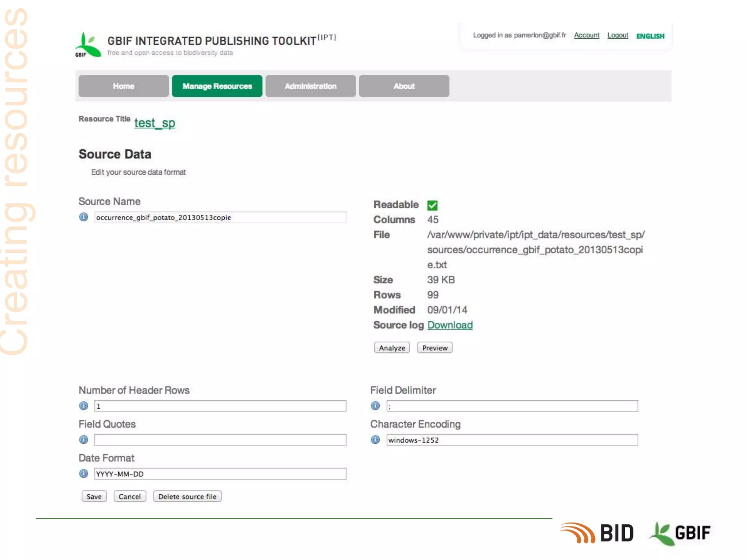The width and height of the screenshot is (747, 560).
Task: Click the GBIF leaf logo in header
Action: 88,45
